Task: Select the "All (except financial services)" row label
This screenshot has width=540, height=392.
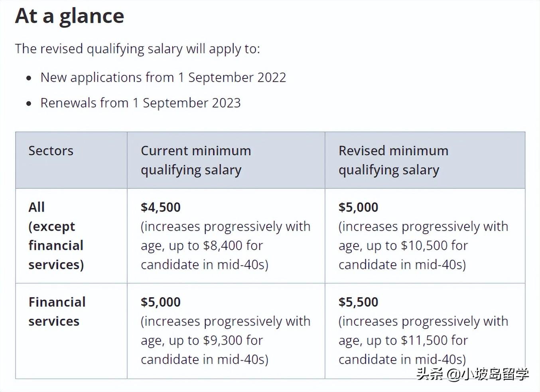Action: 56,236
